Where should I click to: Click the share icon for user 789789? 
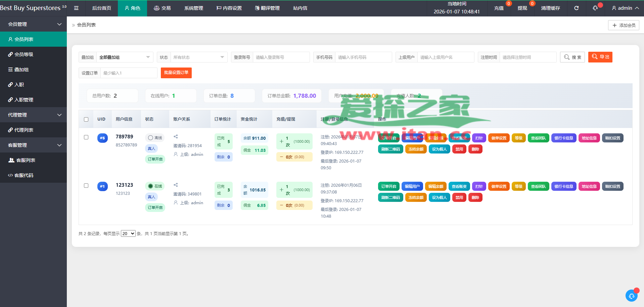(176, 137)
